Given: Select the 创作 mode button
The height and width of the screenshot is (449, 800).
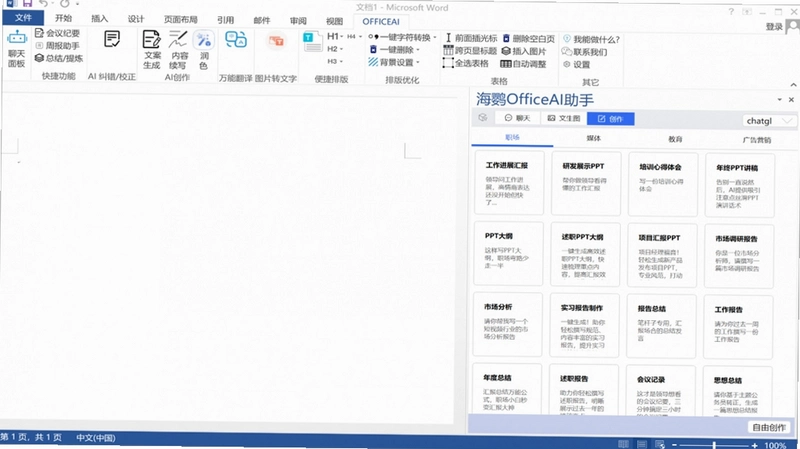Looking at the screenshot, I should click(610, 119).
